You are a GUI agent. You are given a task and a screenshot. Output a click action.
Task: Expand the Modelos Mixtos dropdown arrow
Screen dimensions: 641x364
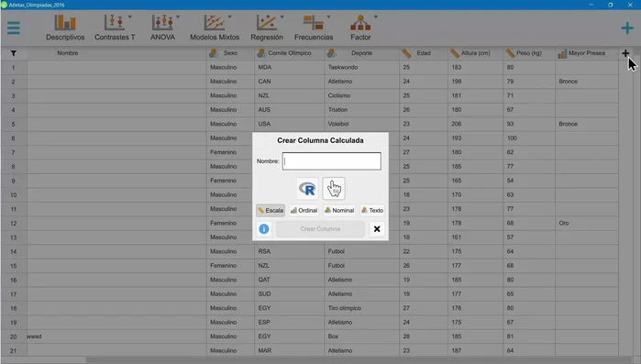[x=230, y=17]
